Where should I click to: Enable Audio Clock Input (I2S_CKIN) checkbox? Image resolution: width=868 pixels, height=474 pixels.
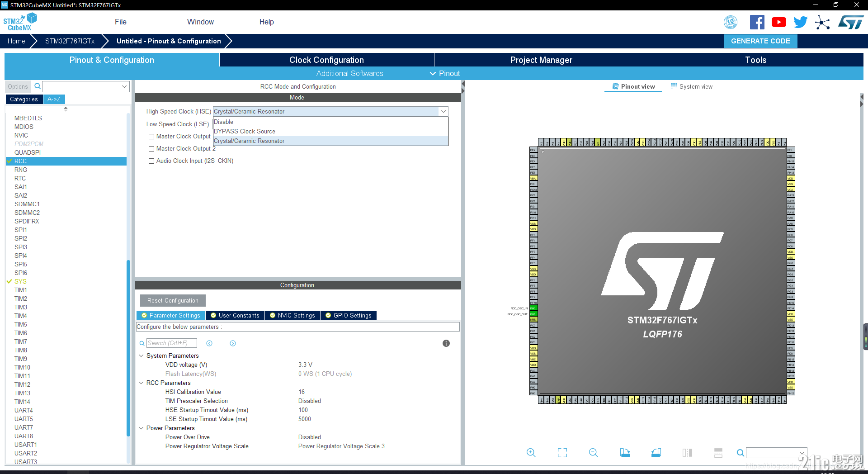[x=151, y=161]
